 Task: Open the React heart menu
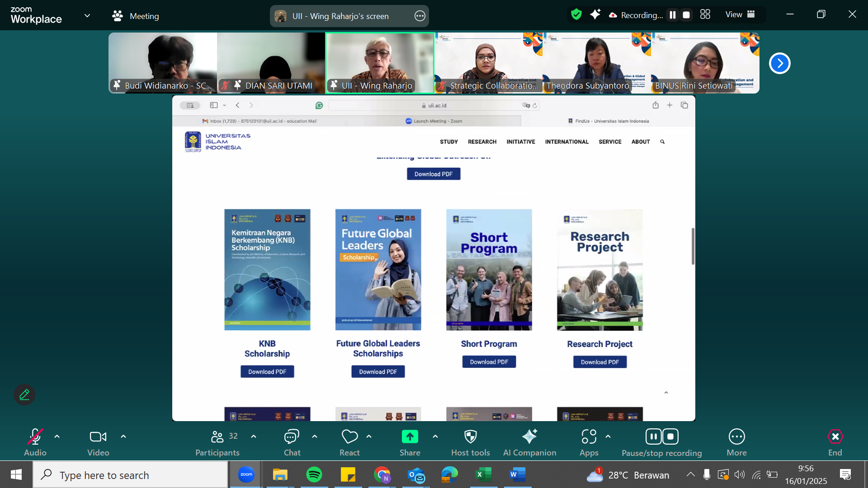pyautogui.click(x=349, y=442)
